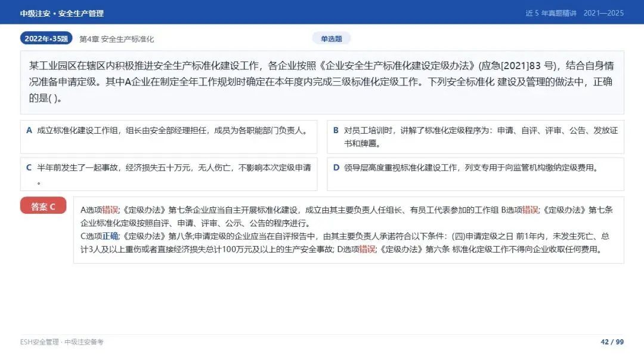The width and height of the screenshot is (644, 363).
Task: Click the 2022年·35题 badge
Action: coord(46,38)
